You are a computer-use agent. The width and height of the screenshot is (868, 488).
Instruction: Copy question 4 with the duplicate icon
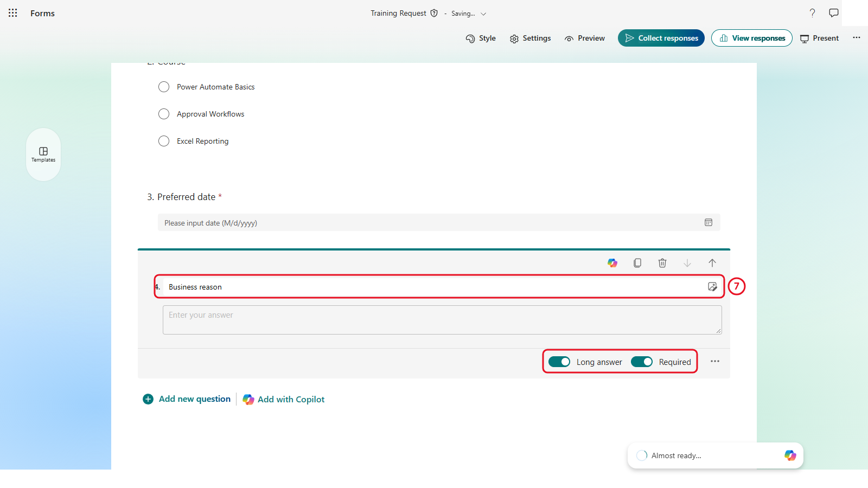click(637, 263)
